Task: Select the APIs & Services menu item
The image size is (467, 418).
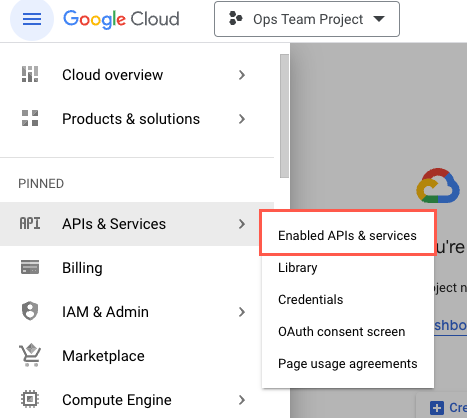Action: point(137,224)
